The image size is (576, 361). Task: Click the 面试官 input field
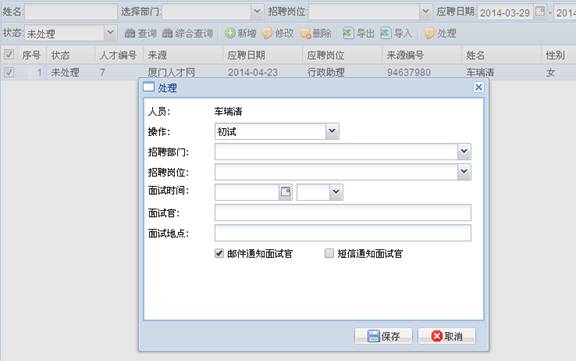343,212
